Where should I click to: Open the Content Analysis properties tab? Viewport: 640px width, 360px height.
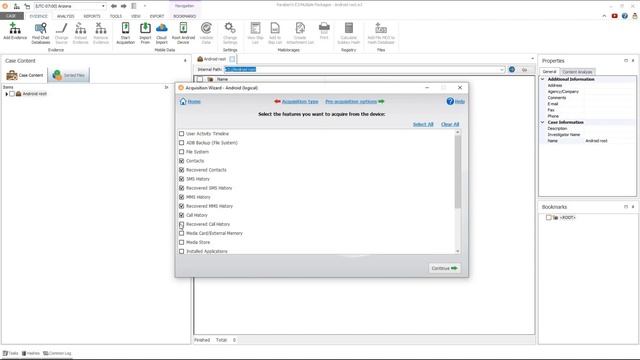pyautogui.click(x=577, y=72)
